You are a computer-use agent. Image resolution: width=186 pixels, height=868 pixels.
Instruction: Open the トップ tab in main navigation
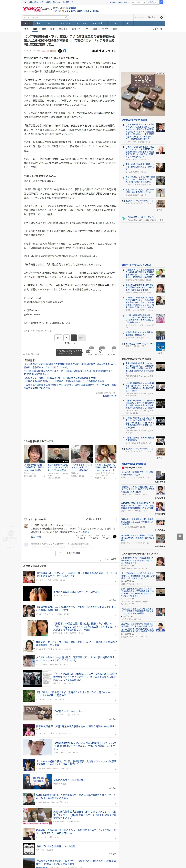(x=27, y=24)
